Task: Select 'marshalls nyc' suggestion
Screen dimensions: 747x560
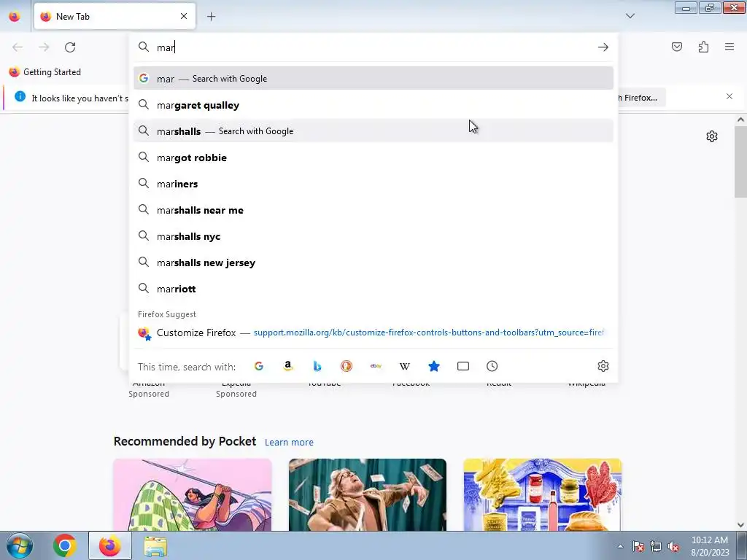Action: pyautogui.click(x=373, y=236)
